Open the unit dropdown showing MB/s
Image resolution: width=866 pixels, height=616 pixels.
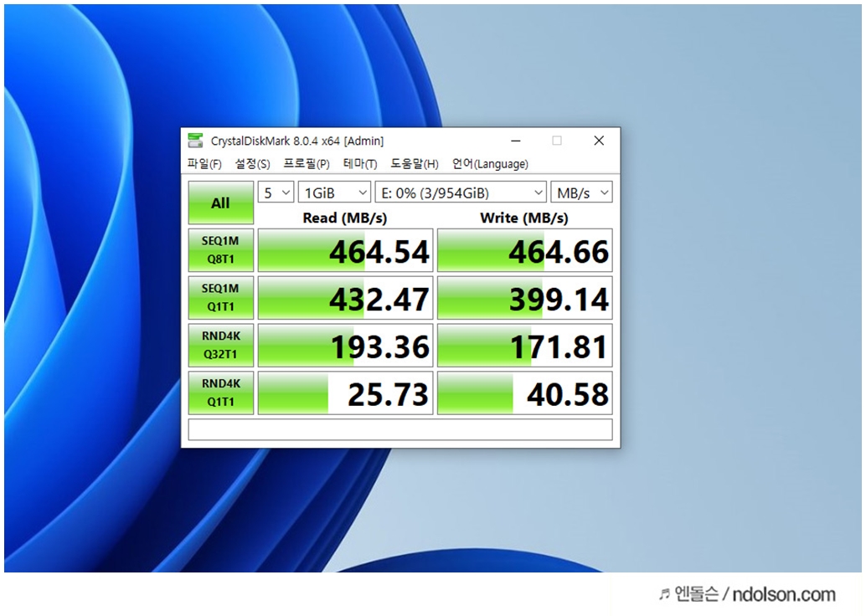(x=581, y=192)
